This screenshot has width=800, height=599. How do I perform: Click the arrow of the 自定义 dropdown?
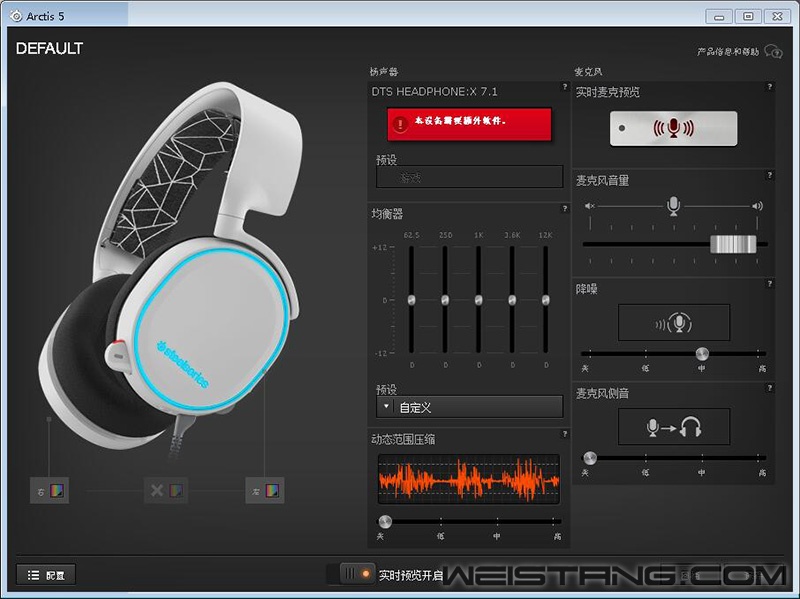coord(386,407)
